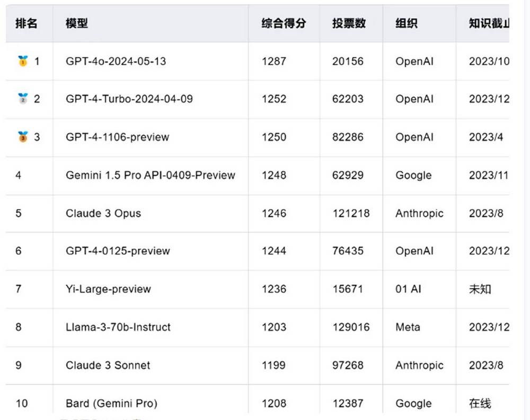Screen dimensions: 530x420
Task: Click rank number 10 in the ranking column
Action: point(22,404)
